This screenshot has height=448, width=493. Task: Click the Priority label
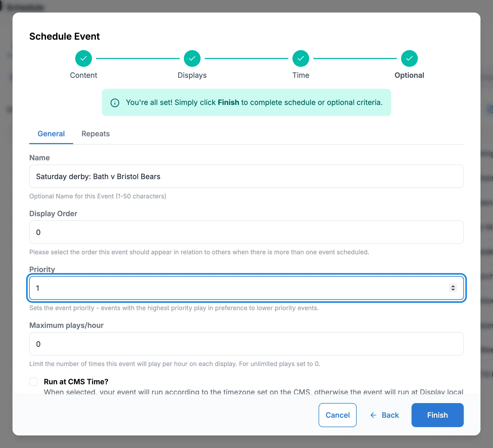pyautogui.click(x=42, y=269)
